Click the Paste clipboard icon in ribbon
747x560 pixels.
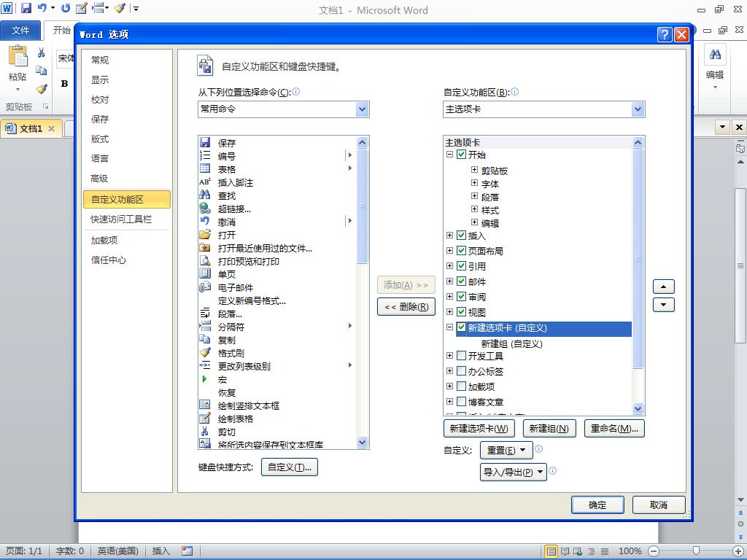pos(18,56)
